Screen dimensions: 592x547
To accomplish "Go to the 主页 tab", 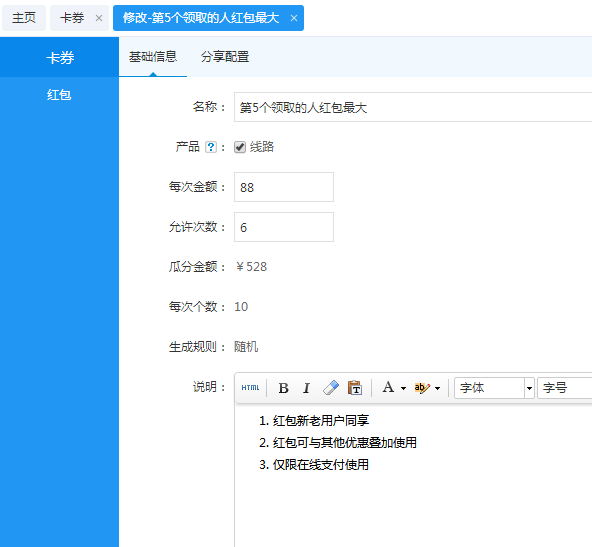I will [24, 18].
